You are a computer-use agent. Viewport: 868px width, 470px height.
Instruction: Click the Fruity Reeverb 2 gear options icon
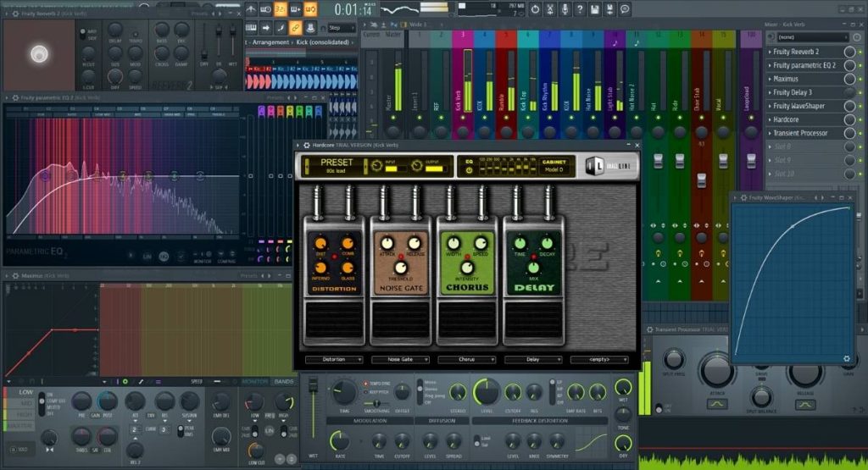tap(15, 14)
